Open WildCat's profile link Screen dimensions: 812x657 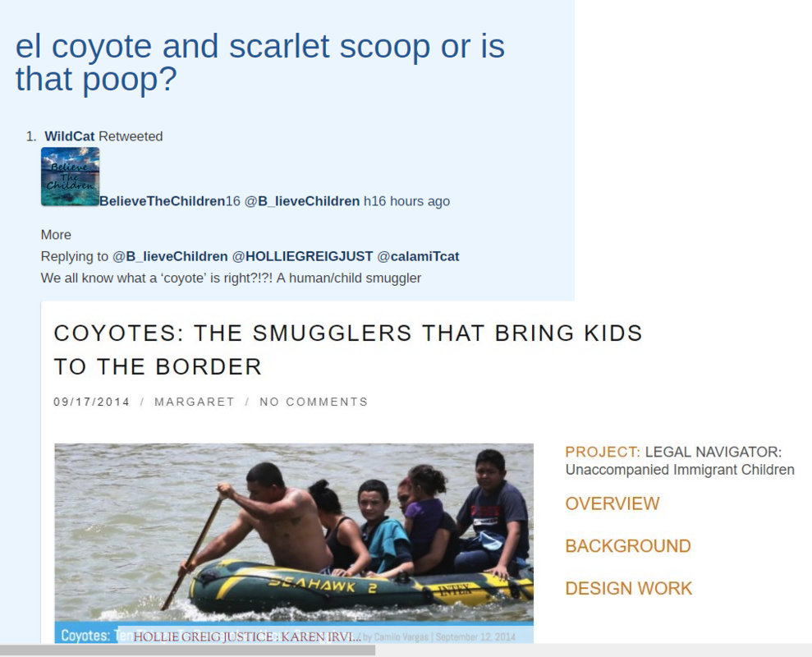tap(70, 136)
